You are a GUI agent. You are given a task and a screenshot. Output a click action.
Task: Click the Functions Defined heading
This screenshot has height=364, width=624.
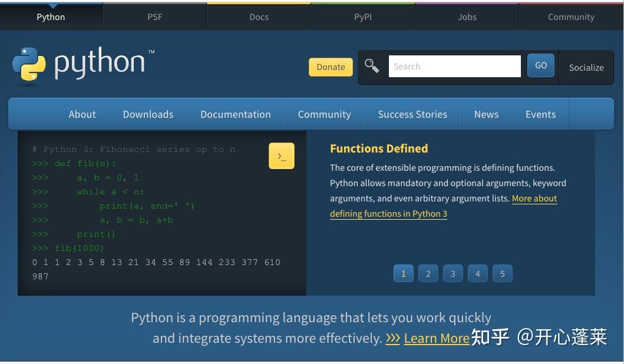click(x=379, y=148)
